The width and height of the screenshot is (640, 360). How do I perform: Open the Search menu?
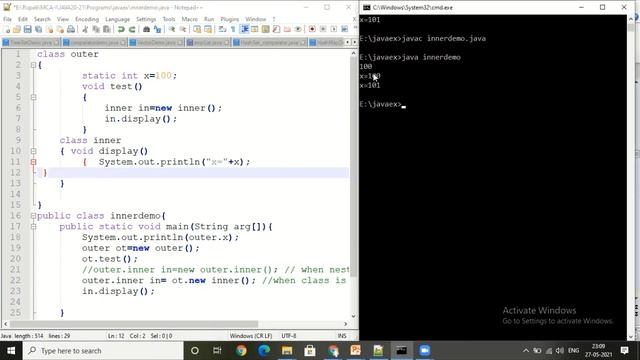tap(42, 19)
